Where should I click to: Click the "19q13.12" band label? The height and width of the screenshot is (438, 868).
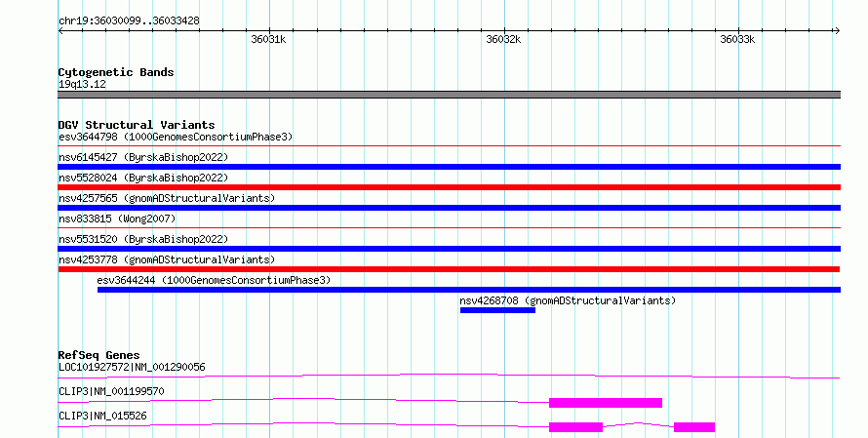tap(82, 84)
